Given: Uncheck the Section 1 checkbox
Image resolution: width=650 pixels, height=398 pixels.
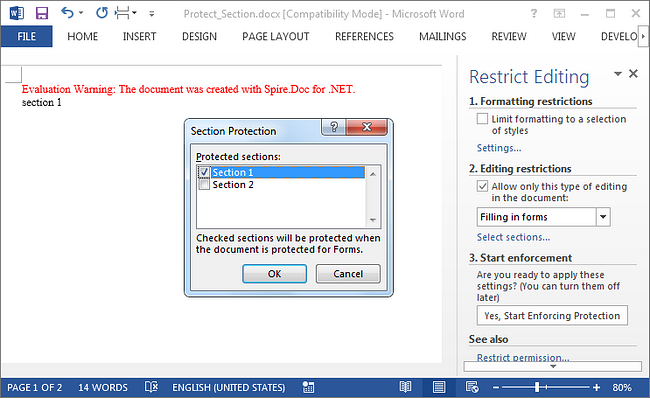Looking at the screenshot, I should tap(204, 172).
